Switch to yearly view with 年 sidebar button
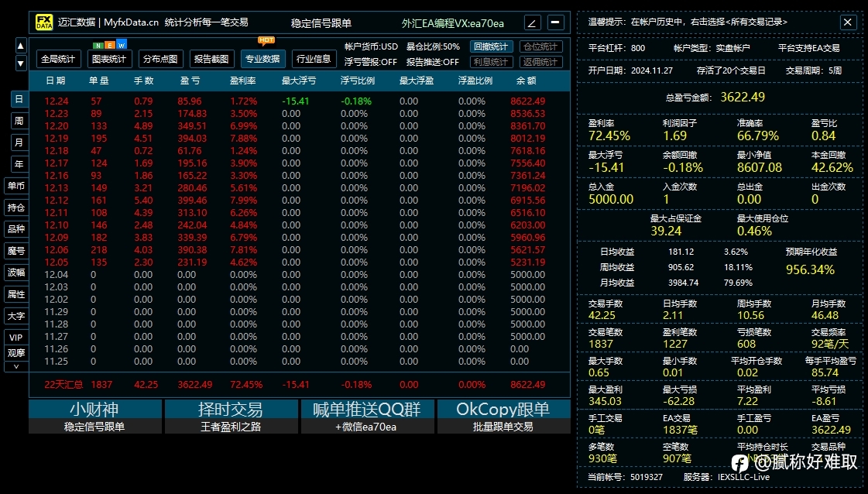 19,164
